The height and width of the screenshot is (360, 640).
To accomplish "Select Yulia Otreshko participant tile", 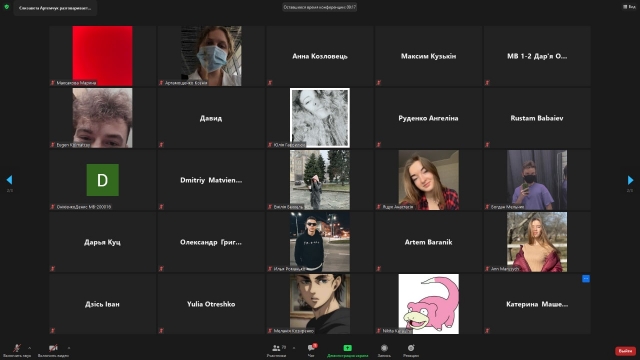I will [211, 304].
